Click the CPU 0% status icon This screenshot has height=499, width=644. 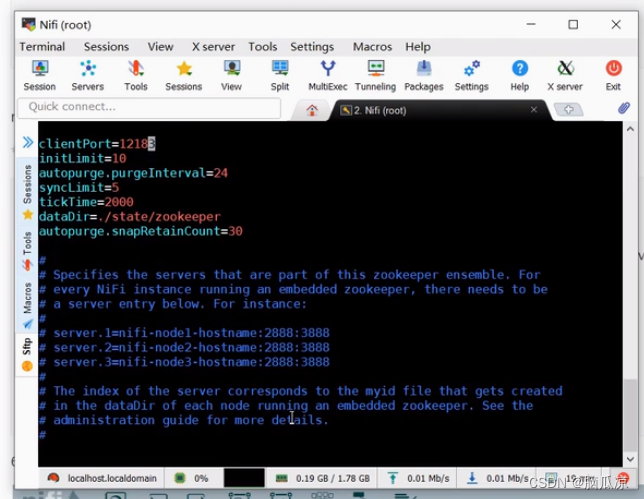pos(180,478)
